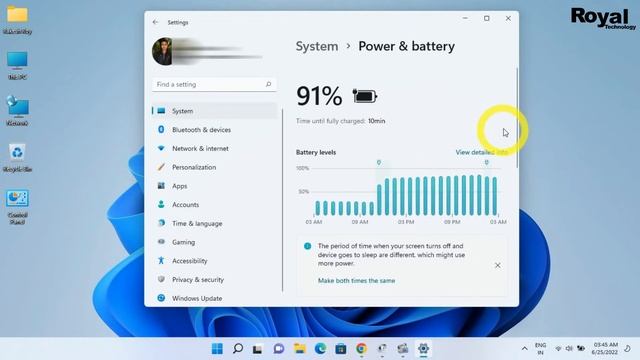Click the search magnifier in Find a setting
The height and width of the screenshot is (360, 640).
point(268,84)
